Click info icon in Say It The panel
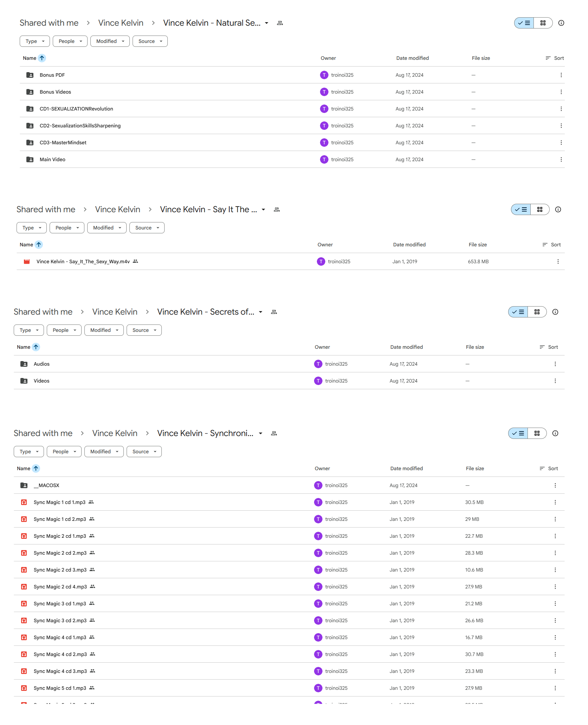The height and width of the screenshot is (725, 588). click(x=558, y=209)
